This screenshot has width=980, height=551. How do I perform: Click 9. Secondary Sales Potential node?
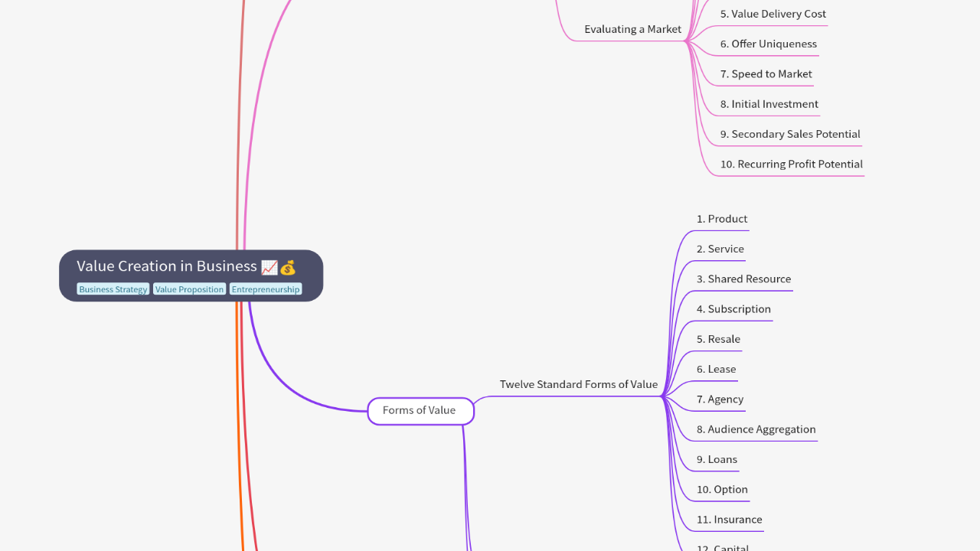(x=790, y=135)
